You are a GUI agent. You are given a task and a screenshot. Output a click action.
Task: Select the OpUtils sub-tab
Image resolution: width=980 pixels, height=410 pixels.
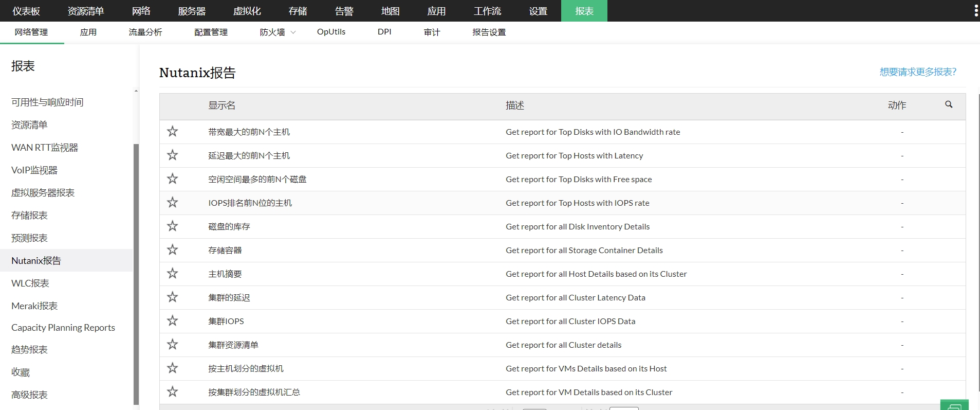[331, 32]
